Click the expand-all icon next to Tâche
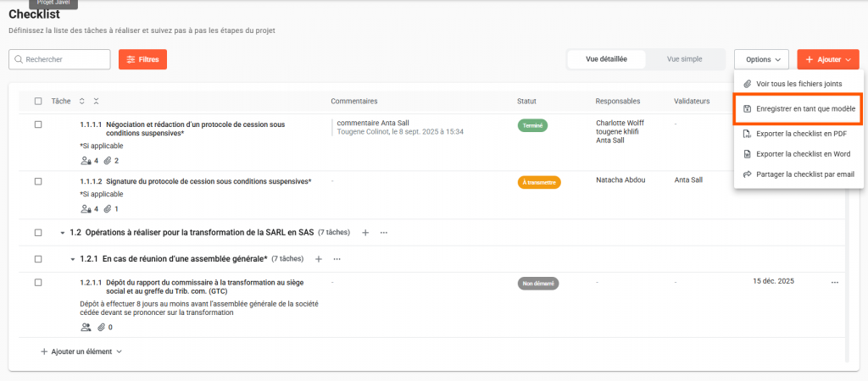868x381 pixels. (x=82, y=102)
